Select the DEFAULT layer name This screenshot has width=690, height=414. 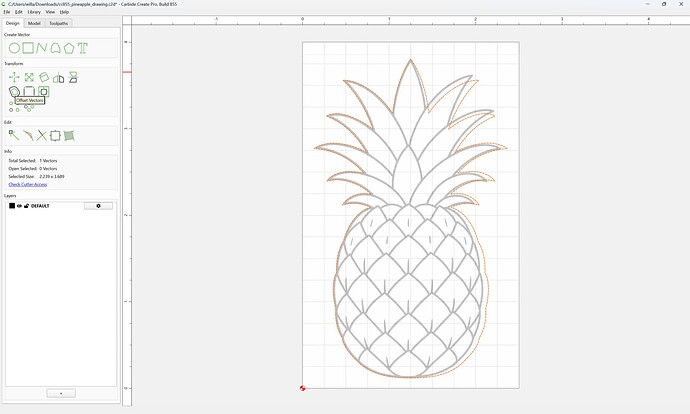[40, 206]
